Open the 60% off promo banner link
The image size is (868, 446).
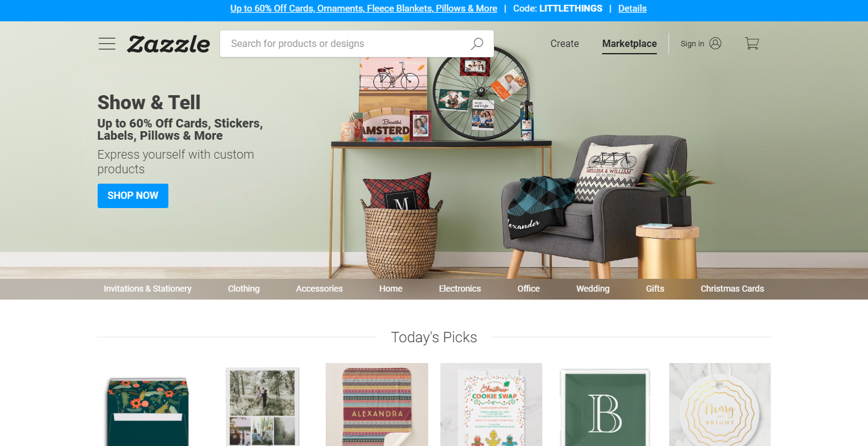coord(364,9)
